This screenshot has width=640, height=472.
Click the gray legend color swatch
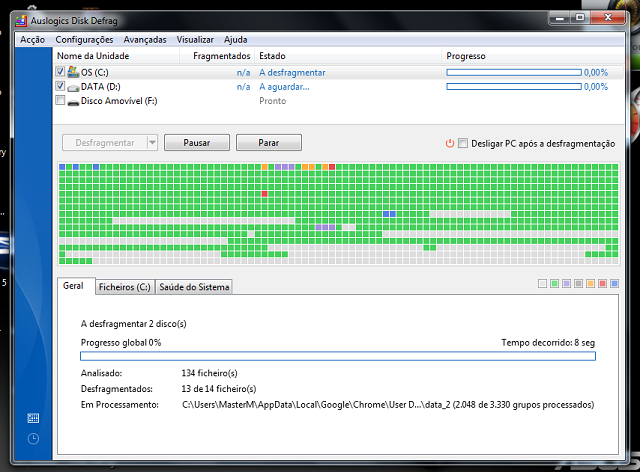coord(578,283)
